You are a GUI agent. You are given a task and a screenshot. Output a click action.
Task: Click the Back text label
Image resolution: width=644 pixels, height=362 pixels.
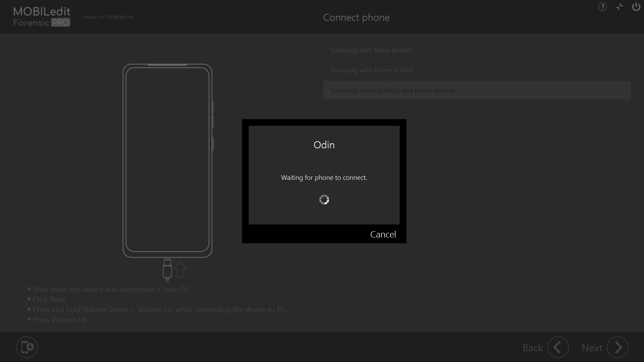[x=532, y=348]
